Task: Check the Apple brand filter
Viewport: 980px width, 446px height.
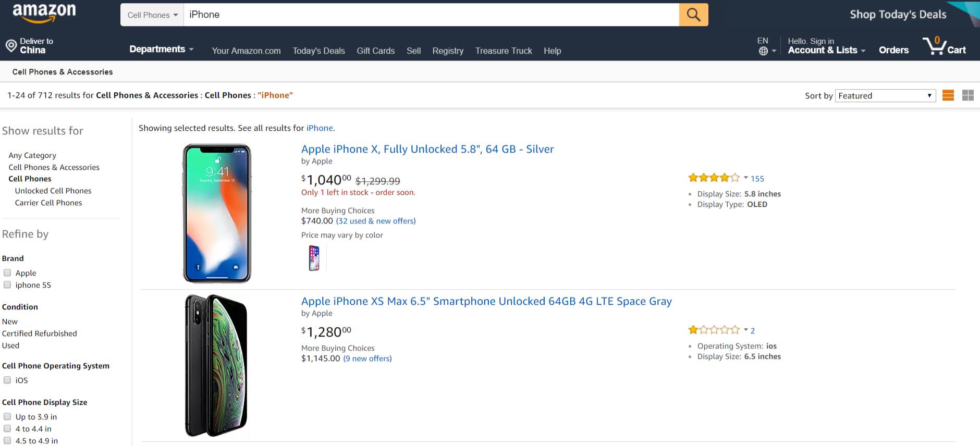Action: point(7,272)
